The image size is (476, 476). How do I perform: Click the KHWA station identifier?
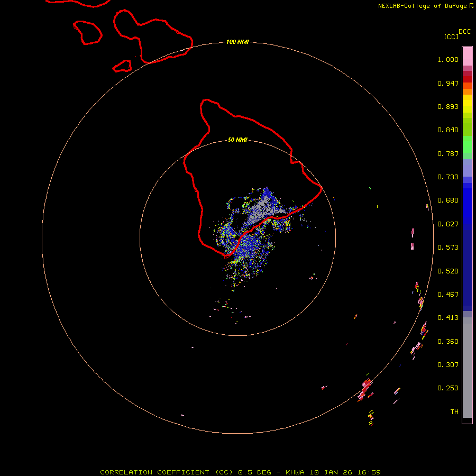pyautogui.click(x=295, y=472)
